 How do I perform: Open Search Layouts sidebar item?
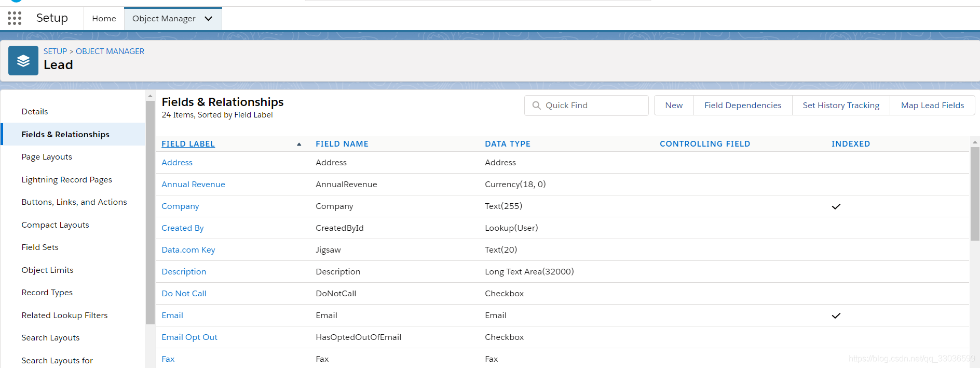click(50, 338)
